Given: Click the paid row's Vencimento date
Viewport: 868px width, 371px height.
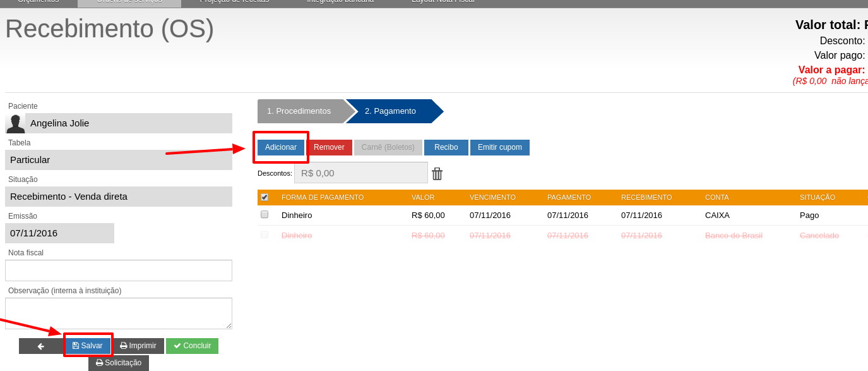Looking at the screenshot, I should click(490, 215).
